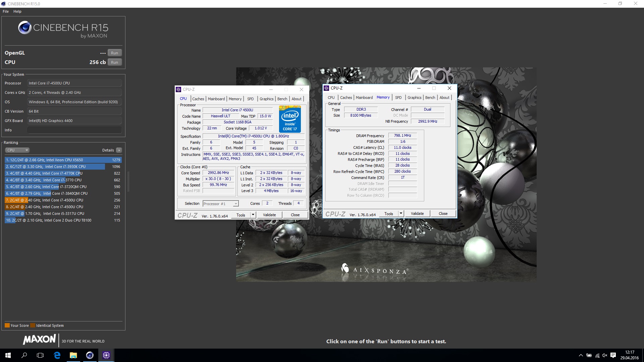
Task: Open taskbar Search icon
Action: [x=24, y=355]
